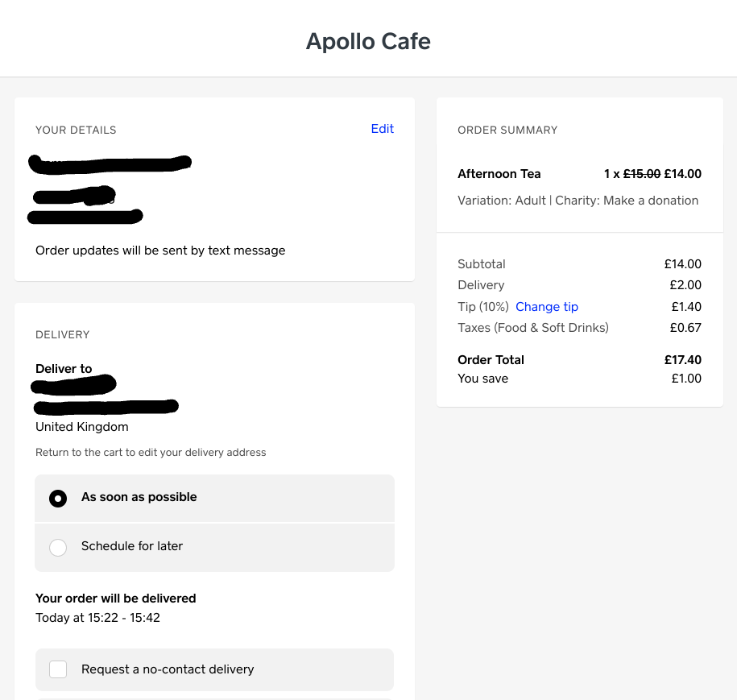Click the Apollo Cafe page title
This screenshot has width=737, height=700.
368,41
